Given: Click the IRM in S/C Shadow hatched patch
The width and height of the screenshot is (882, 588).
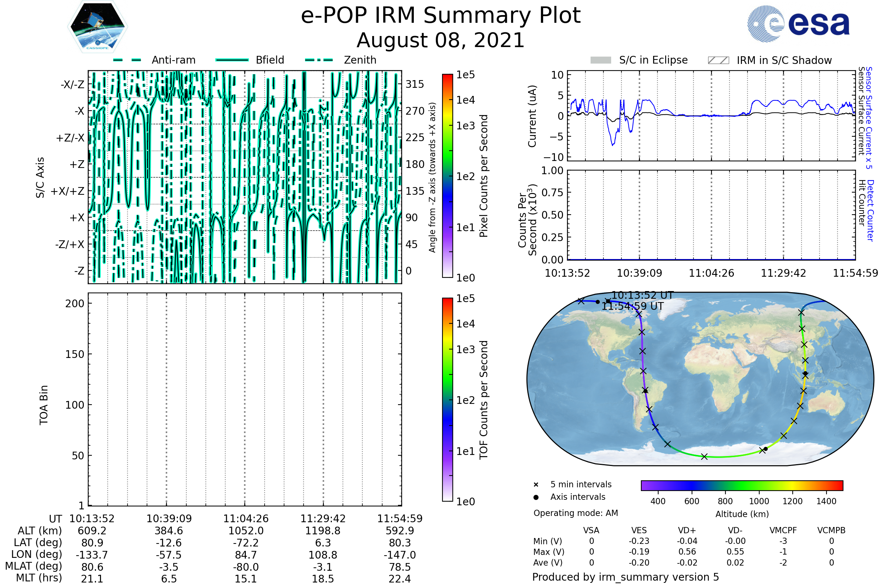Looking at the screenshot, I should pyautogui.click(x=718, y=60).
